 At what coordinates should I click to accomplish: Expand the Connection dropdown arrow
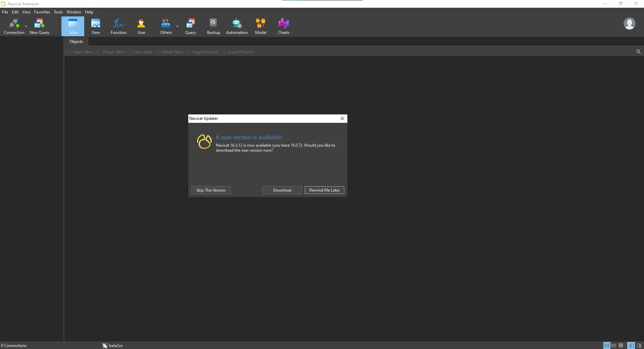26,26
